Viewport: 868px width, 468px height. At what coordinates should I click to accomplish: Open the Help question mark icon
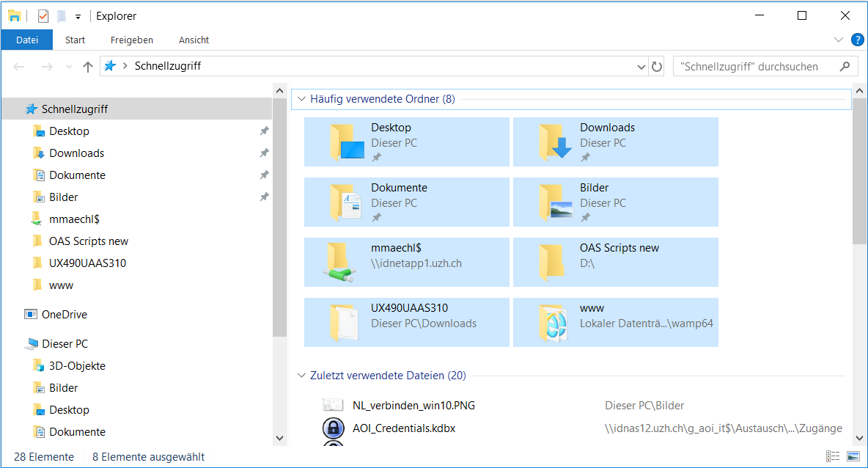coord(857,40)
